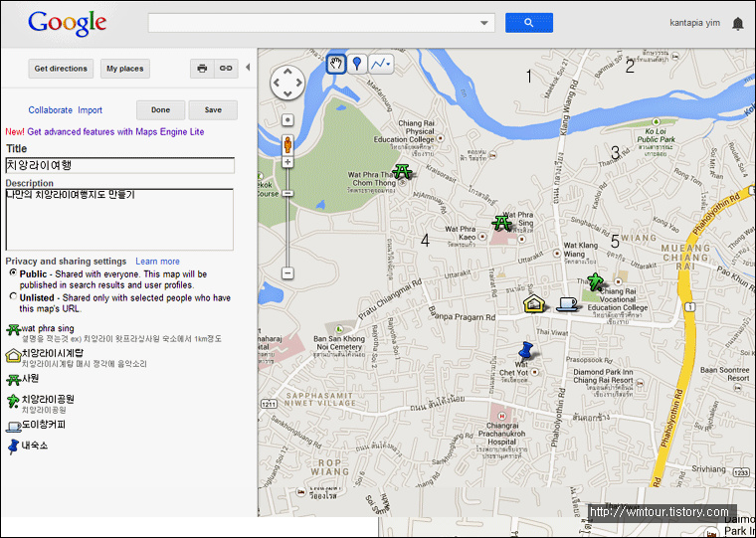The image size is (756, 538).
Task: Click the Collaborate link
Action: point(50,110)
